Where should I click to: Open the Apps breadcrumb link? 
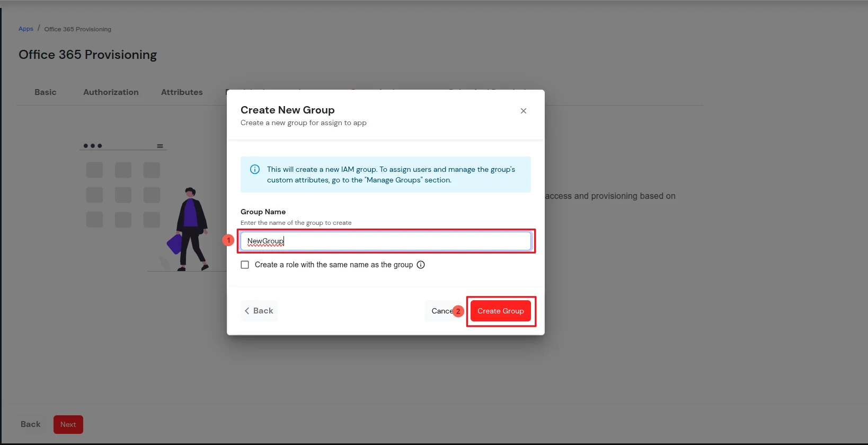point(26,29)
